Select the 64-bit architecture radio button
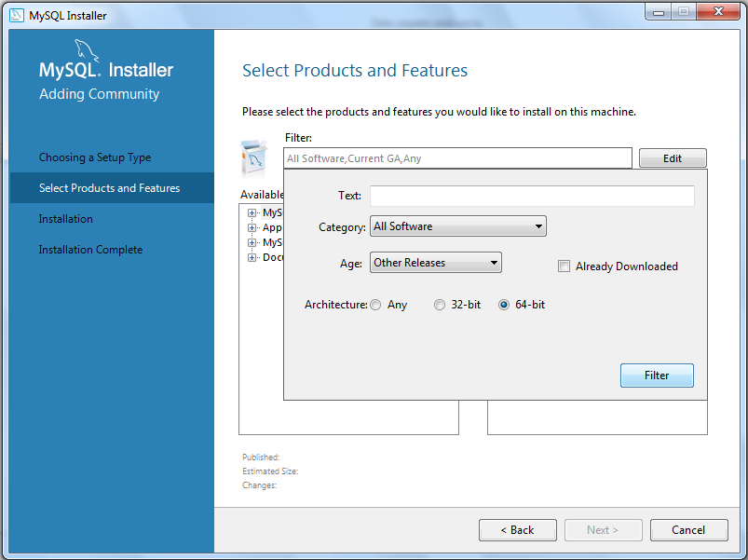748x560 pixels. [504, 305]
